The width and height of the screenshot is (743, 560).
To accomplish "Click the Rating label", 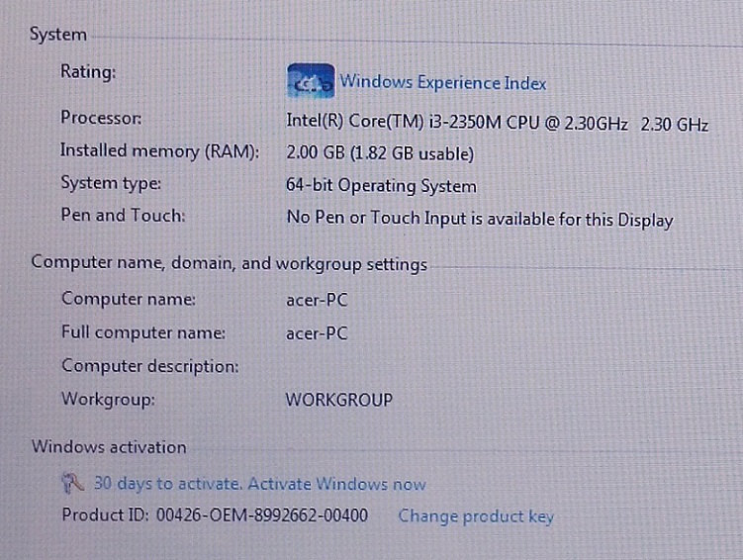I will (x=88, y=72).
